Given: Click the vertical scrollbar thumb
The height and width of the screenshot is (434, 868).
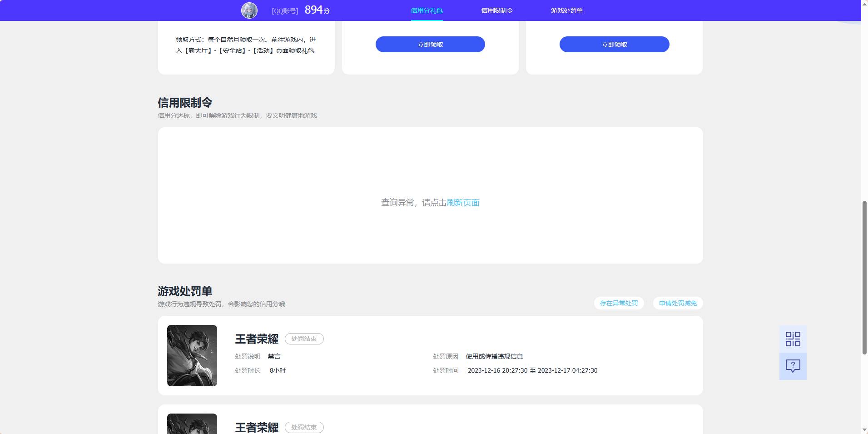Looking at the screenshot, I should (x=864, y=277).
